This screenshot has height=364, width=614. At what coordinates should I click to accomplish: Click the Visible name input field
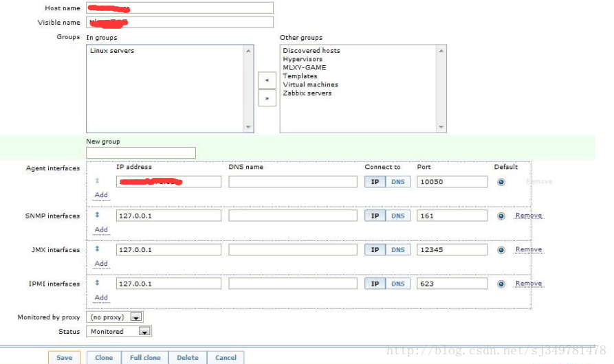pyautogui.click(x=179, y=22)
